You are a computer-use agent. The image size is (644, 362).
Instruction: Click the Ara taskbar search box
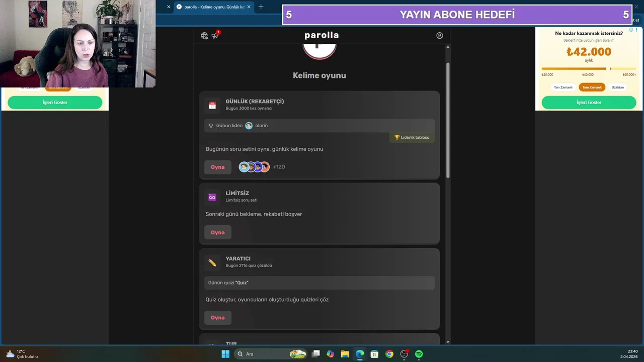click(x=271, y=354)
